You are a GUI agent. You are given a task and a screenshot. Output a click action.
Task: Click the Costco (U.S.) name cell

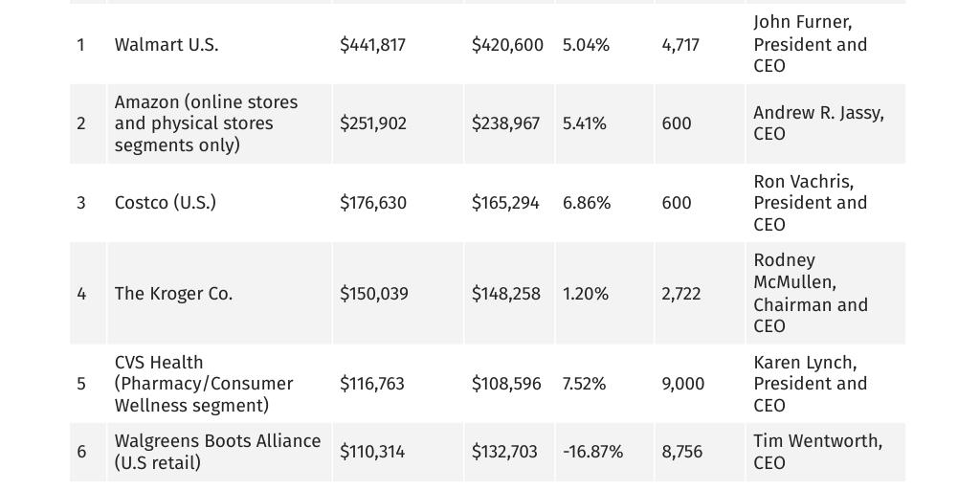pos(166,203)
